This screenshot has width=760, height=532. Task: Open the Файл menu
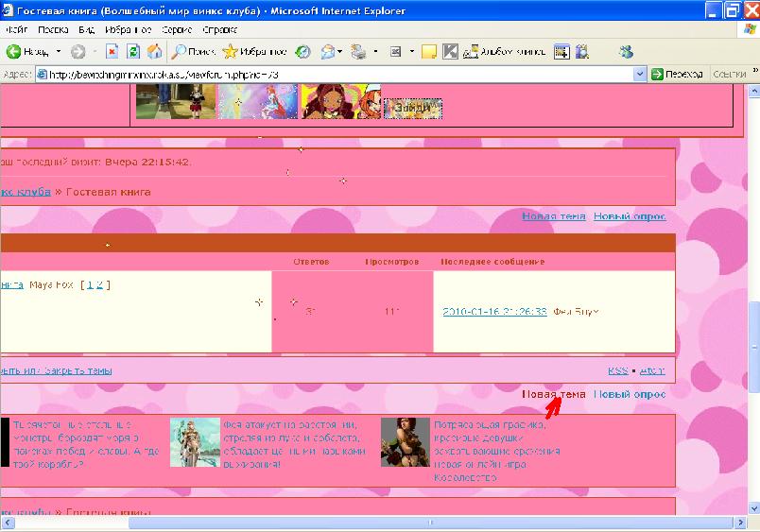(x=16, y=29)
